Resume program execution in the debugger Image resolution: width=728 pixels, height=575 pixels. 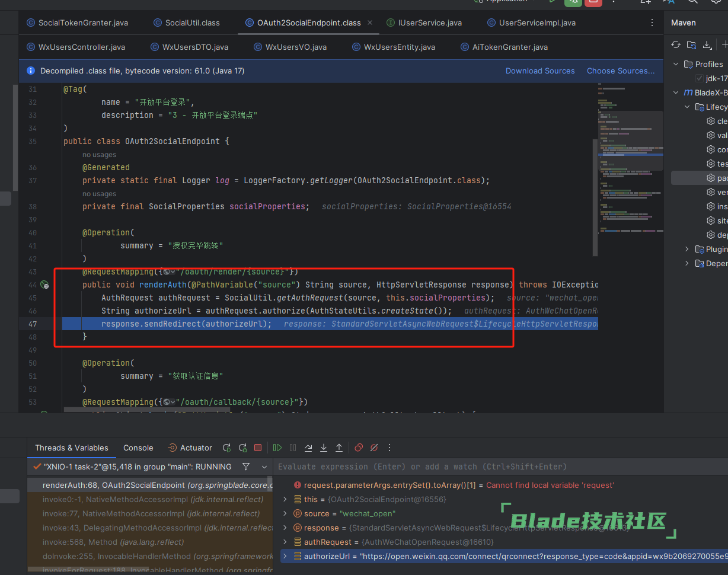click(x=277, y=448)
